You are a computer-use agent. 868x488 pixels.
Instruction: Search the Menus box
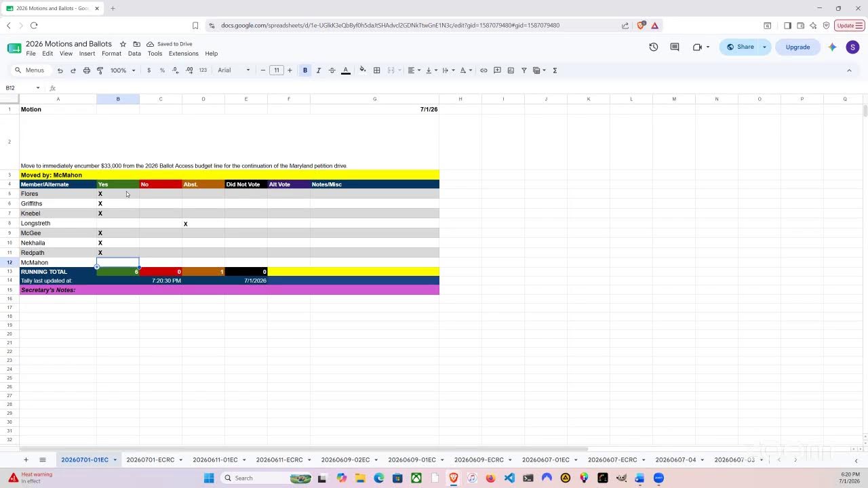tap(31, 70)
